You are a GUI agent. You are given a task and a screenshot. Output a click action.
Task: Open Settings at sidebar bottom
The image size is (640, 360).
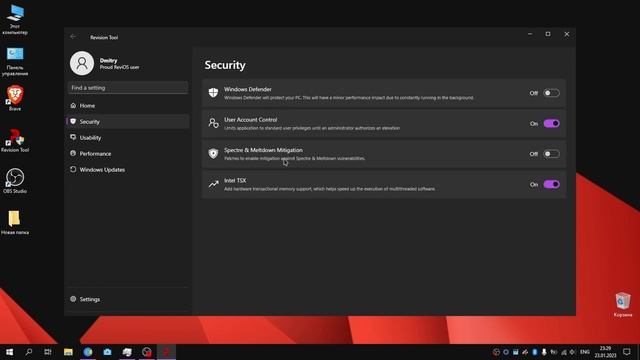point(128,299)
